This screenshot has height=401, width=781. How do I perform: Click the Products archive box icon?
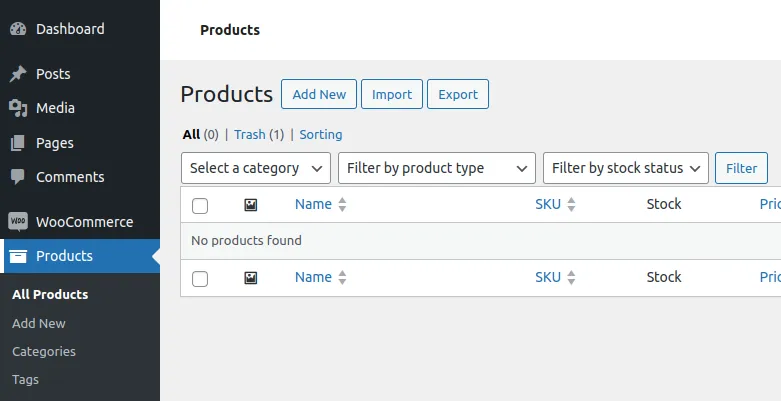click(18, 256)
